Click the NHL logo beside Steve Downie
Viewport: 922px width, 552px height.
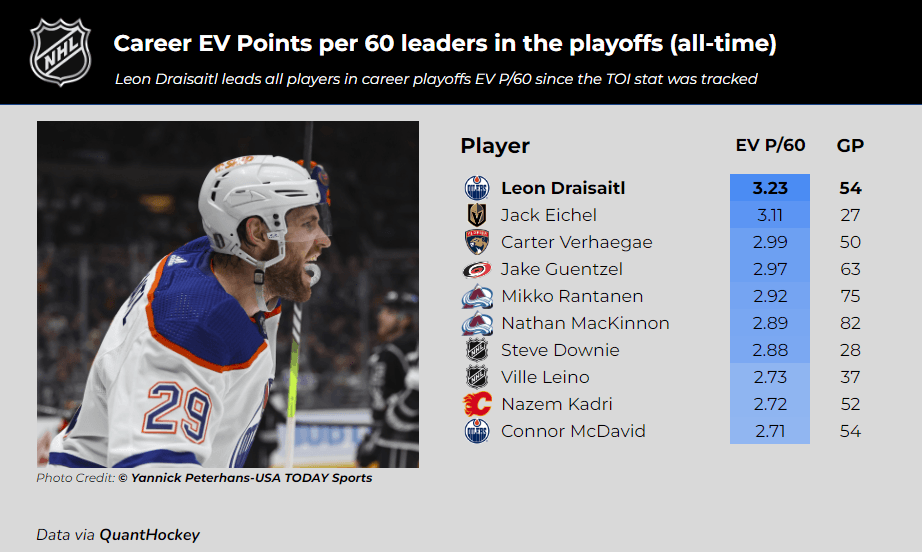click(x=476, y=350)
